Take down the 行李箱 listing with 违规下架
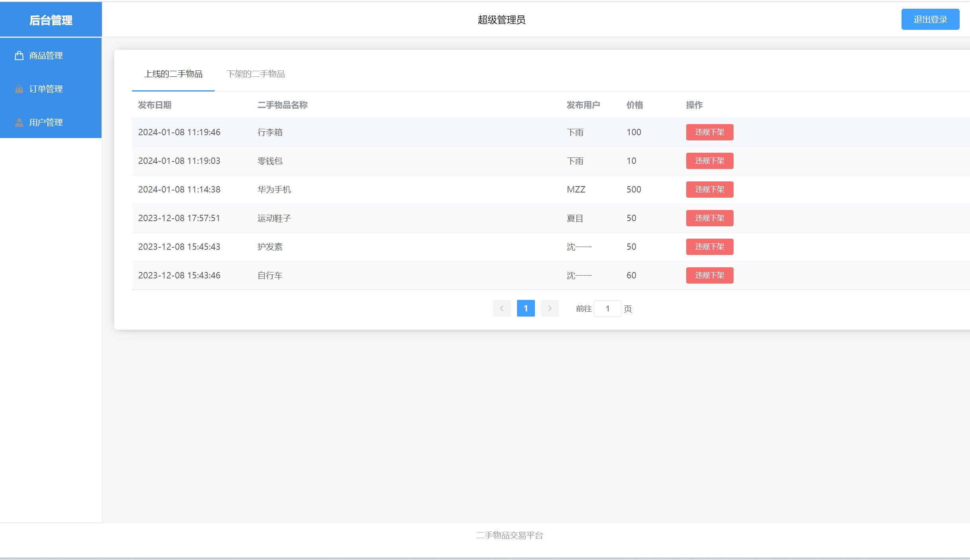This screenshot has width=970, height=560. 709,132
